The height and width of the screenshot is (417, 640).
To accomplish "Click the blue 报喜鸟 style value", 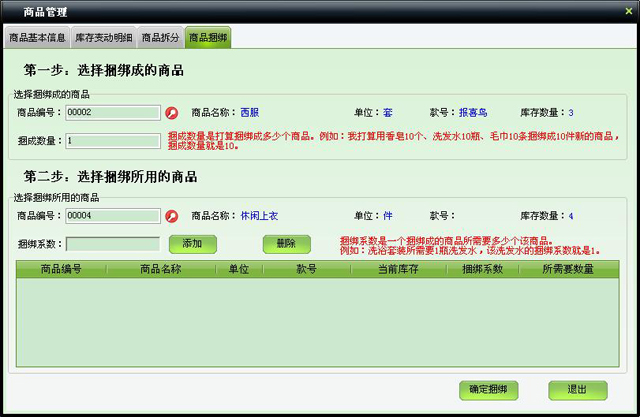I will (473, 113).
